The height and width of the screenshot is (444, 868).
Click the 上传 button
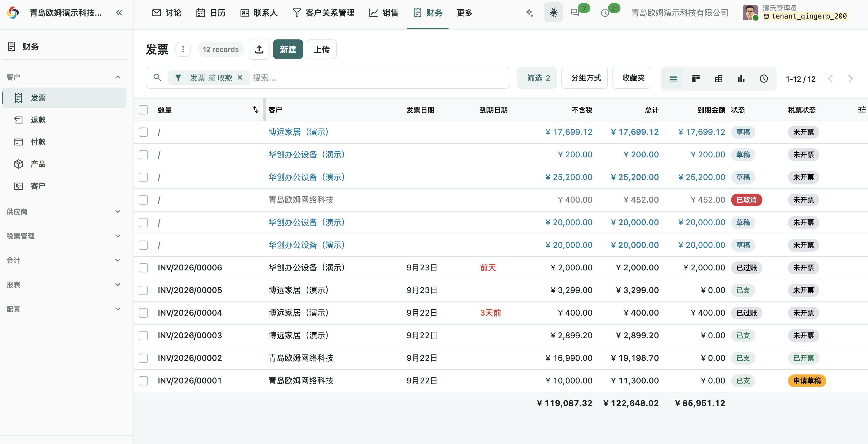coord(321,50)
